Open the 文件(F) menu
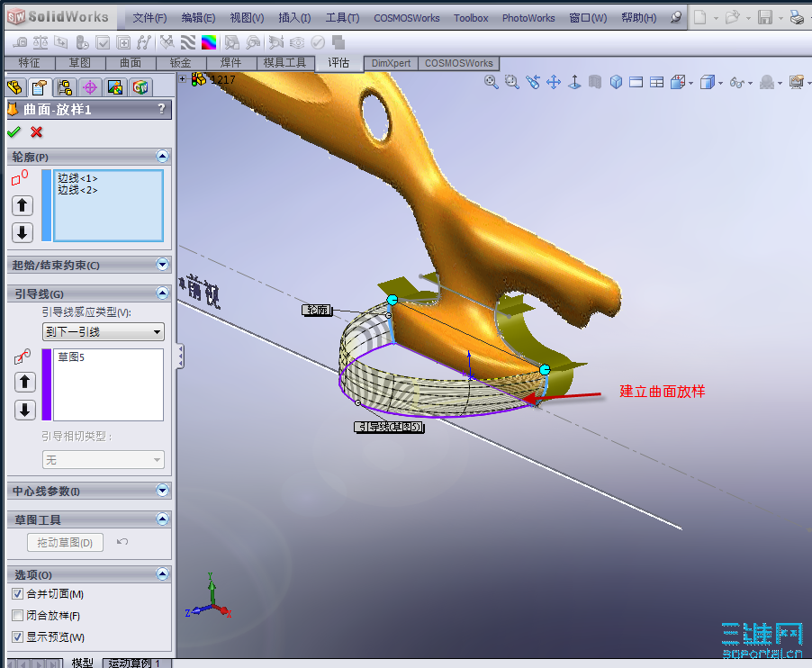This screenshot has height=668, width=812. pyautogui.click(x=149, y=18)
